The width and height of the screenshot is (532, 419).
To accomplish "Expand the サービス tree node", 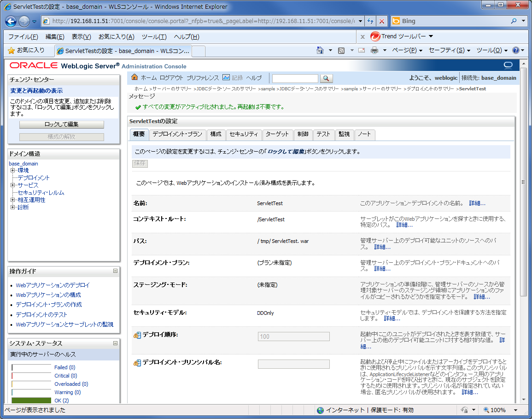I will coord(12,185).
